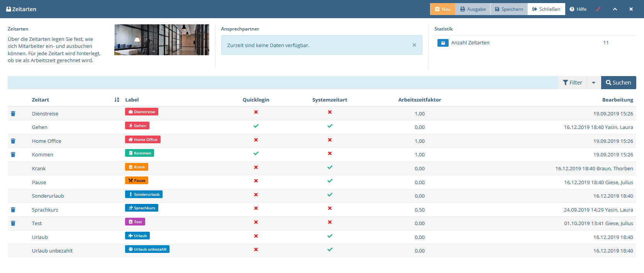Open the Filter dropdown arrow
The width and height of the screenshot is (644, 273).
(594, 83)
